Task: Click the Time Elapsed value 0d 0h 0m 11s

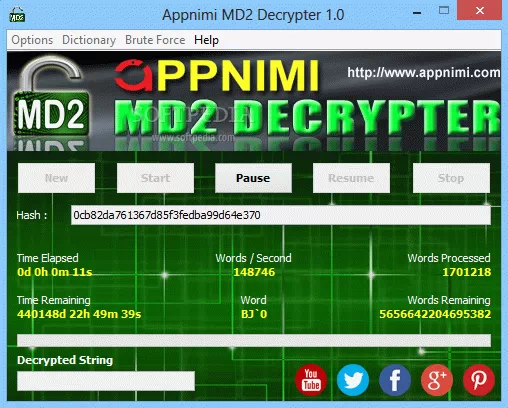Action: 55,272
